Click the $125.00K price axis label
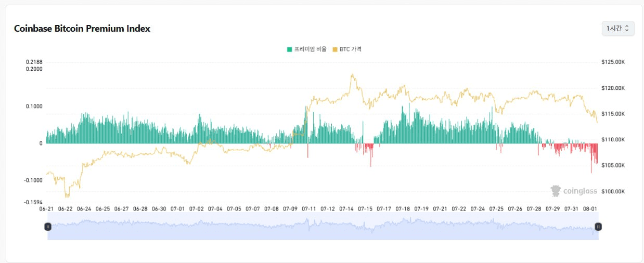 [613, 62]
